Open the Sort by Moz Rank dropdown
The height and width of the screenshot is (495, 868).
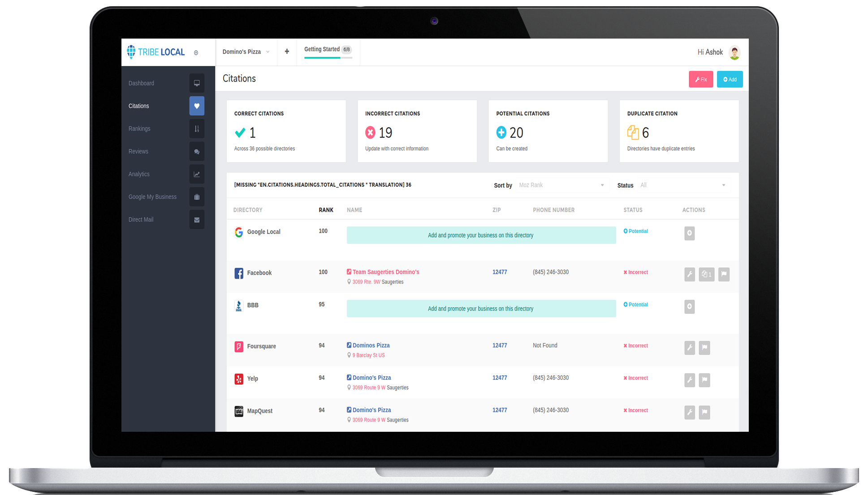point(562,185)
